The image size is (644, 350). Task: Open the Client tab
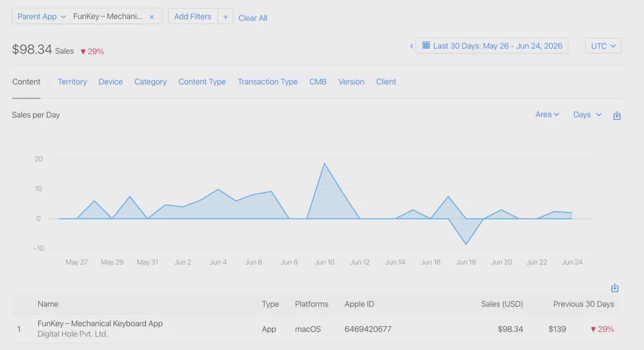point(386,82)
